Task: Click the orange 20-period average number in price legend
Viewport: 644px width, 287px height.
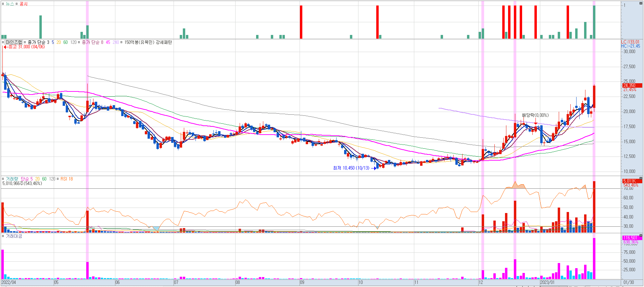Action: (59, 42)
